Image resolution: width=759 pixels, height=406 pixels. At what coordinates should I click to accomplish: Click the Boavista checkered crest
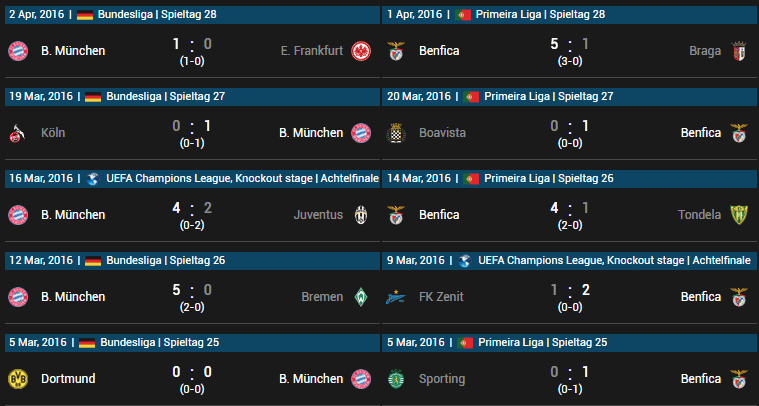point(395,133)
